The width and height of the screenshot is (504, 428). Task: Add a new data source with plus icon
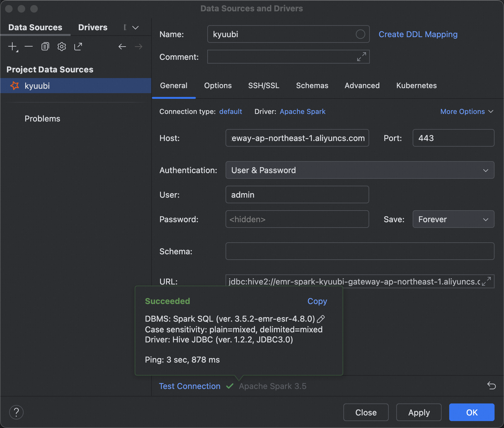pyautogui.click(x=13, y=47)
